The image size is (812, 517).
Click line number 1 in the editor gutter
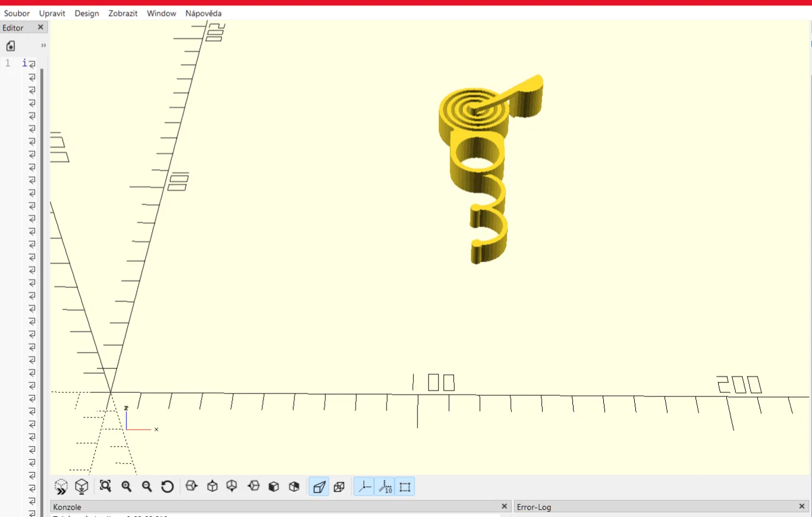click(8, 63)
